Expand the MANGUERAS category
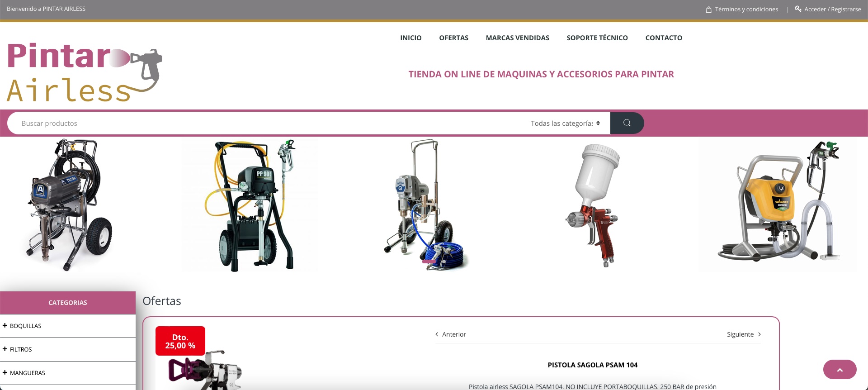The height and width of the screenshot is (390, 868). coord(5,372)
